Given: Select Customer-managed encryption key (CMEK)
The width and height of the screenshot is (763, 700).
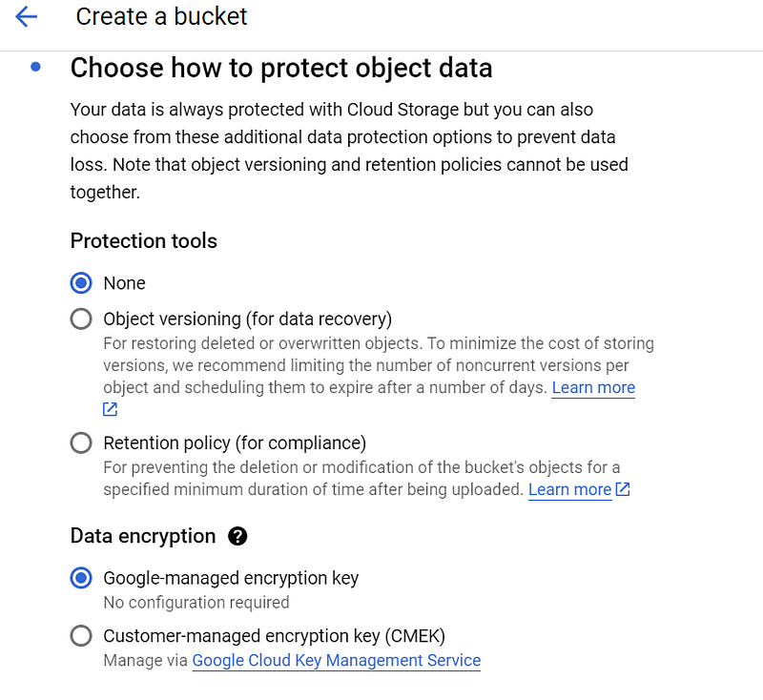Looking at the screenshot, I should [81, 635].
